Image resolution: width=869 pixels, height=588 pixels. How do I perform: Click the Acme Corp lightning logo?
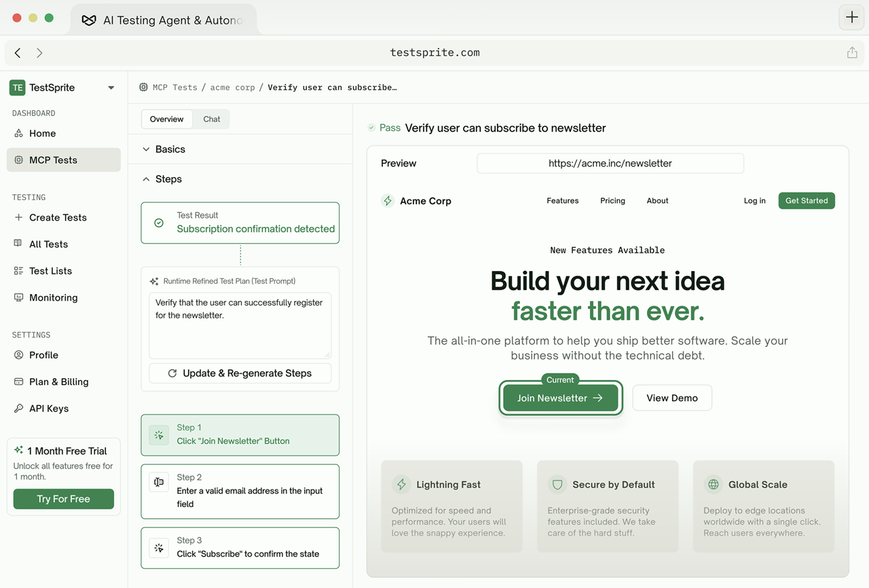point(388,201)
